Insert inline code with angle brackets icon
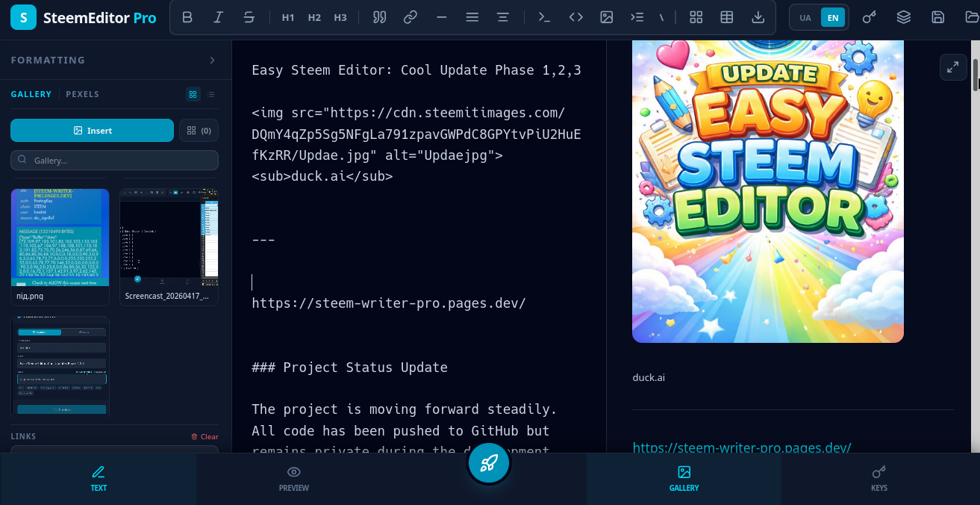The width and height of the screenshot is (980, 505). click(575, 17)
